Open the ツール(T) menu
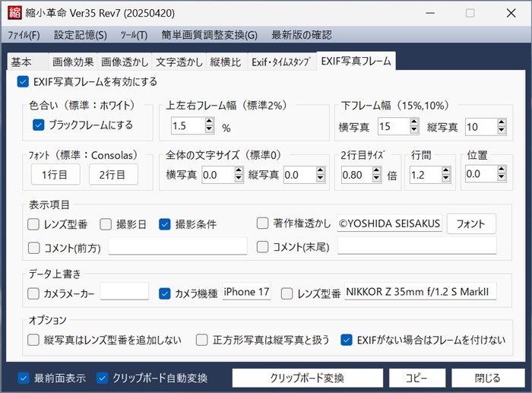This screenshot has width=532, height=393. [x=134, y=35]
